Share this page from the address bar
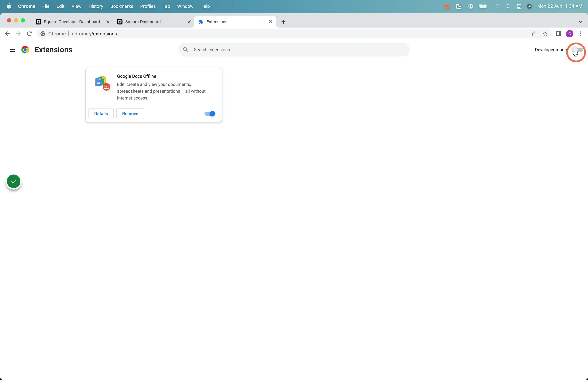 pyautogui.click(x=534, y=34)
